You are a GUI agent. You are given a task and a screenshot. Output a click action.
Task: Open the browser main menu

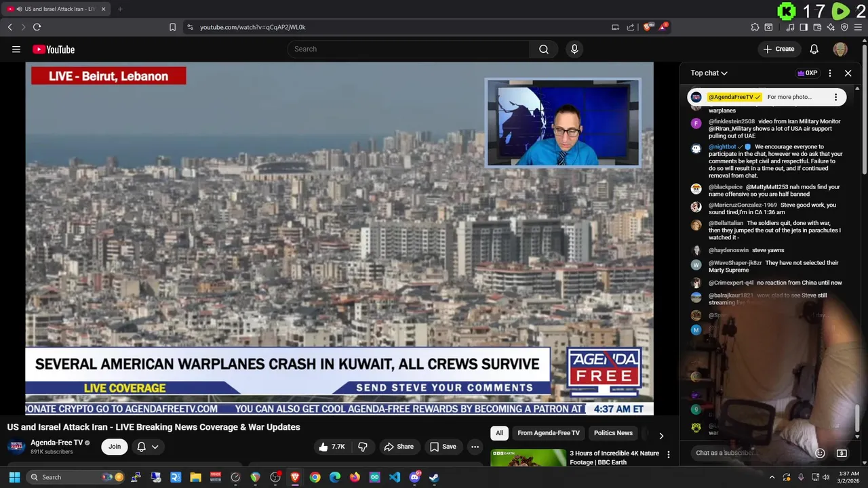point(859,27)
